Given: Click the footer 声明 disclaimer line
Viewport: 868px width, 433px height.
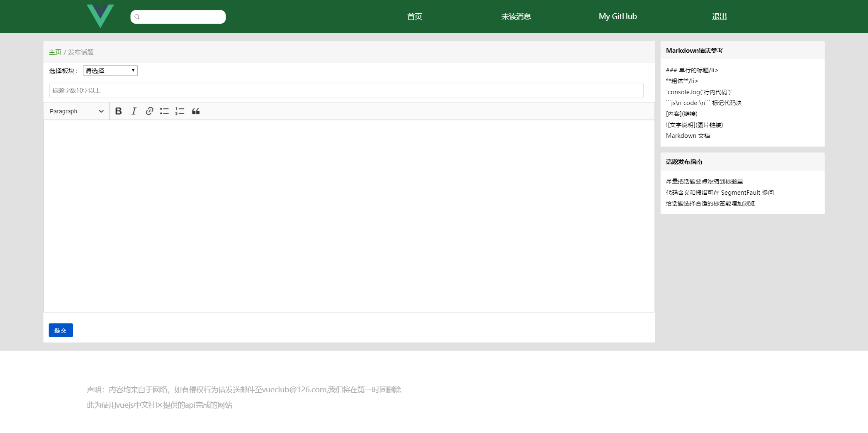Looking at the screenshot, I should coord(244,390).
